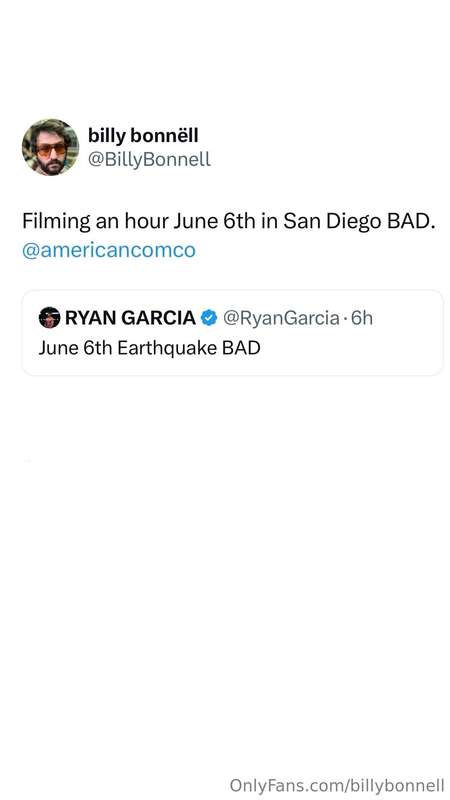Open the billy bonnëll display name
Viewport: 450px width, 800px height.
[x=143, y=136]
